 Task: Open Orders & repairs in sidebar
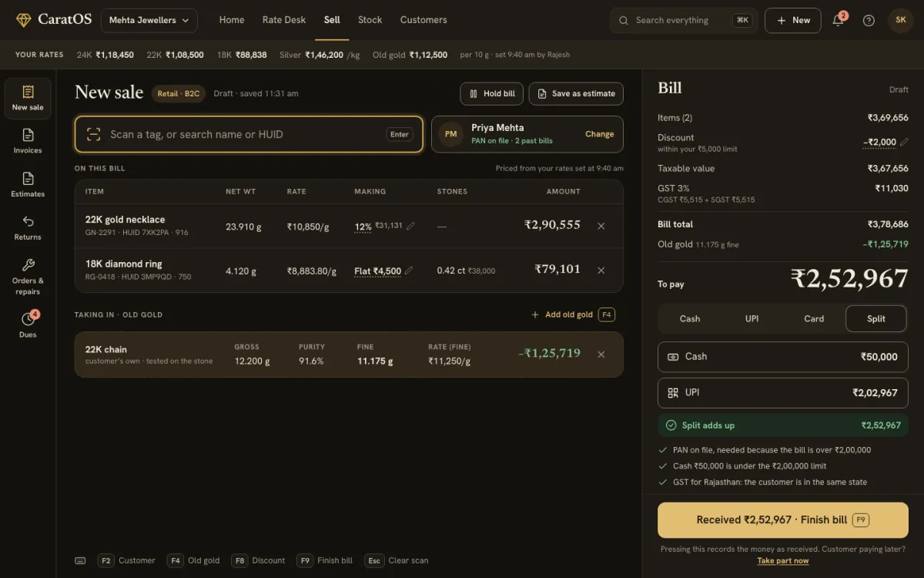[28, 276]
